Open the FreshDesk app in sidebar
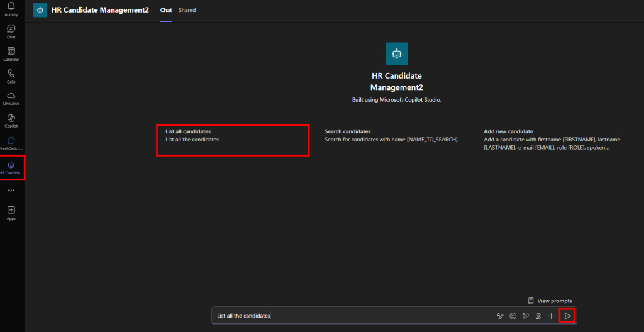Image resolution: width=644 pixels, height=332 pixels. (11, 142)
